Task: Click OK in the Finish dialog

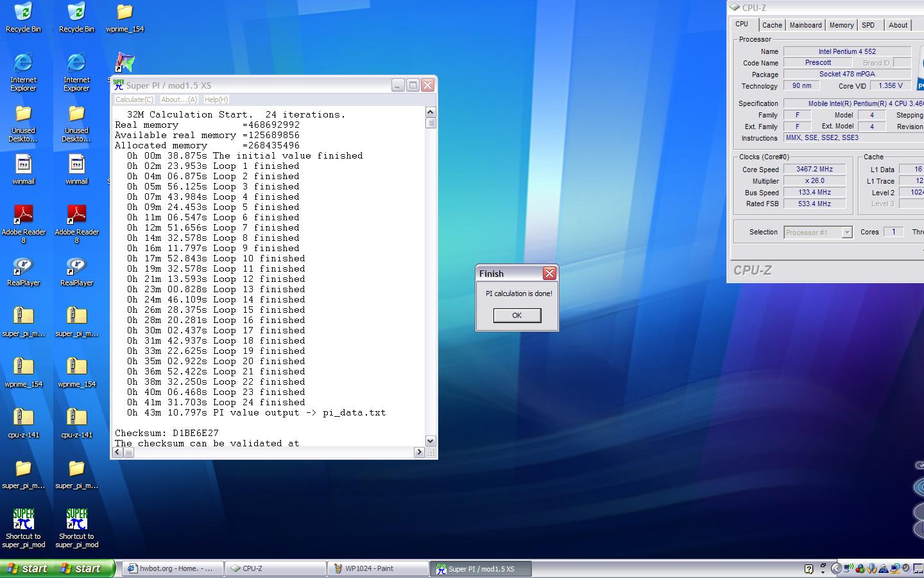Action: point(517,315)
